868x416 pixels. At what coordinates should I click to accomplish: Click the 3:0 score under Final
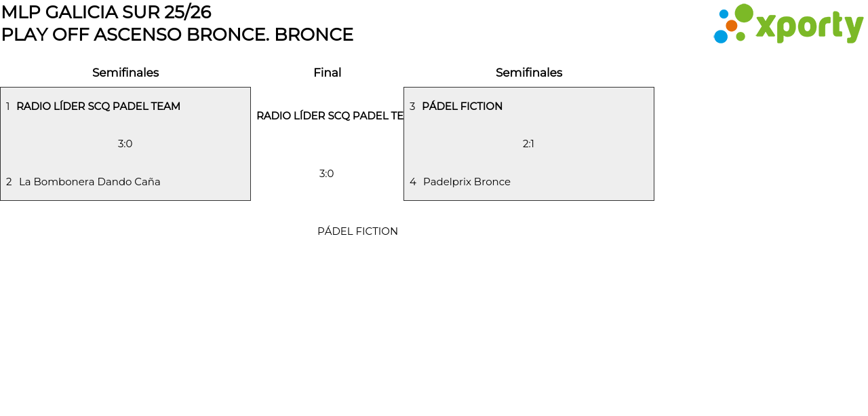pos(327,174)
